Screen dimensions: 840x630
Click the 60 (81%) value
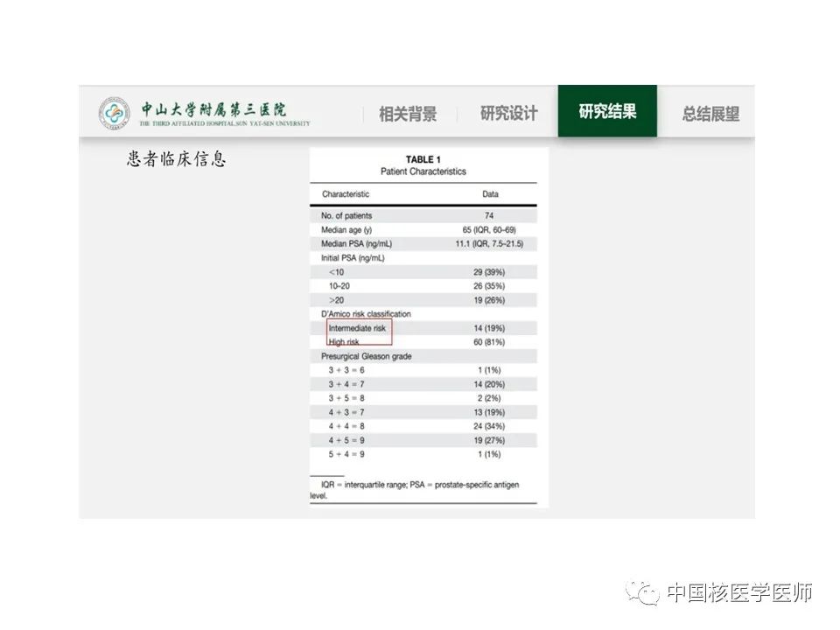coord(489,342)
